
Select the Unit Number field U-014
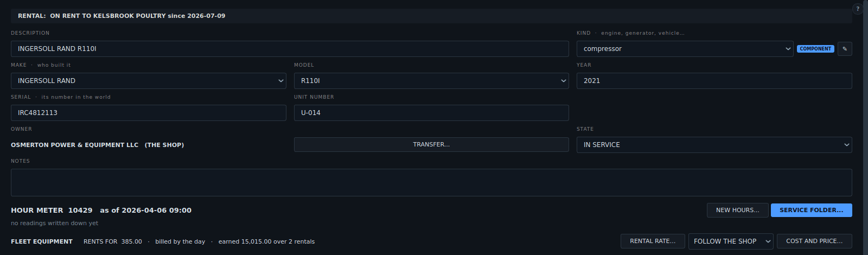[431, 113]
